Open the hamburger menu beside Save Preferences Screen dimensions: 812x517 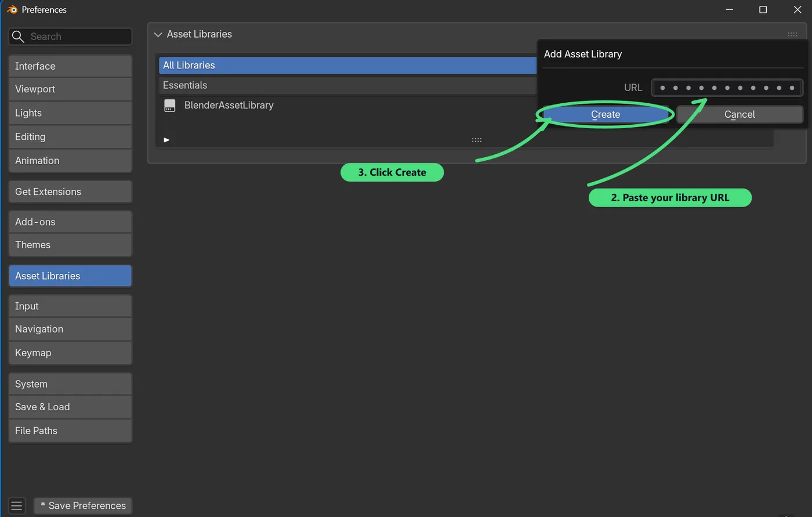pos(16,506)
